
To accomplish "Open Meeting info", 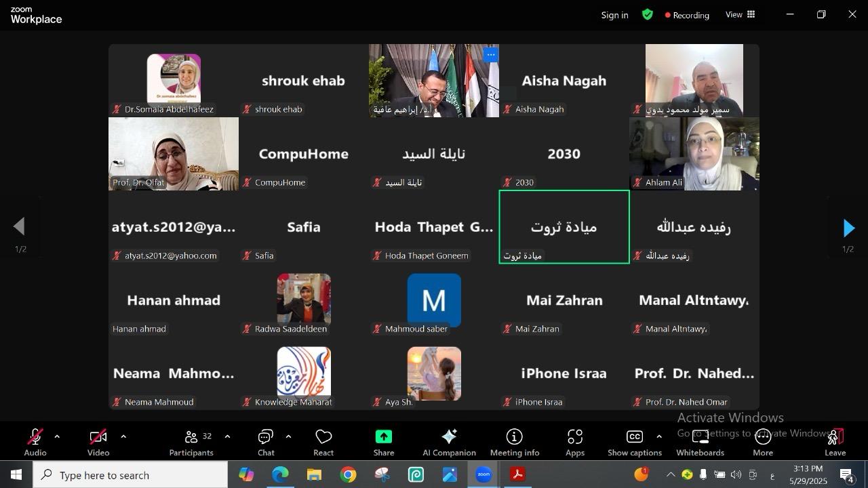I will tap(515, 442).
